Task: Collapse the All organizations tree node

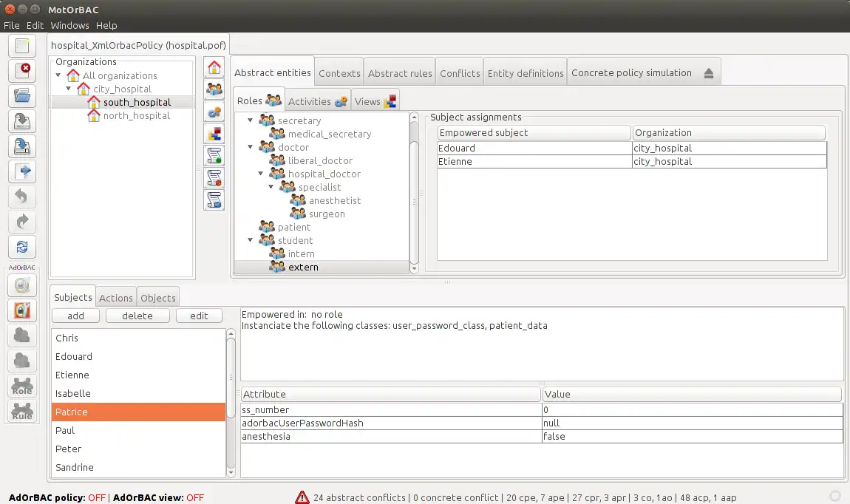Action: coord(58,75)
